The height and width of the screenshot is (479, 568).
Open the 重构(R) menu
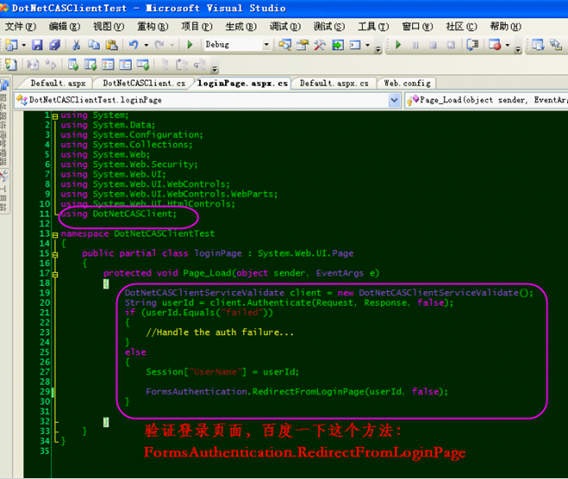pos(153,26)
